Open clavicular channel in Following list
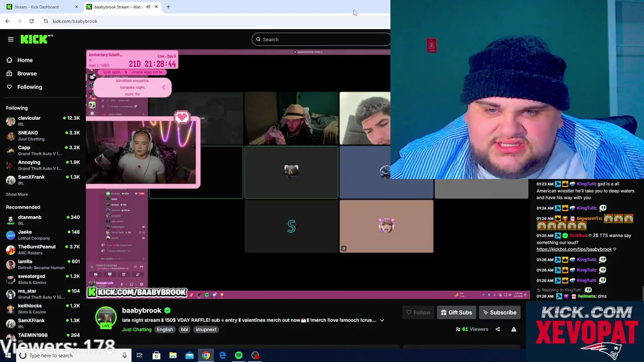644x362 pixels. (43, 121)
